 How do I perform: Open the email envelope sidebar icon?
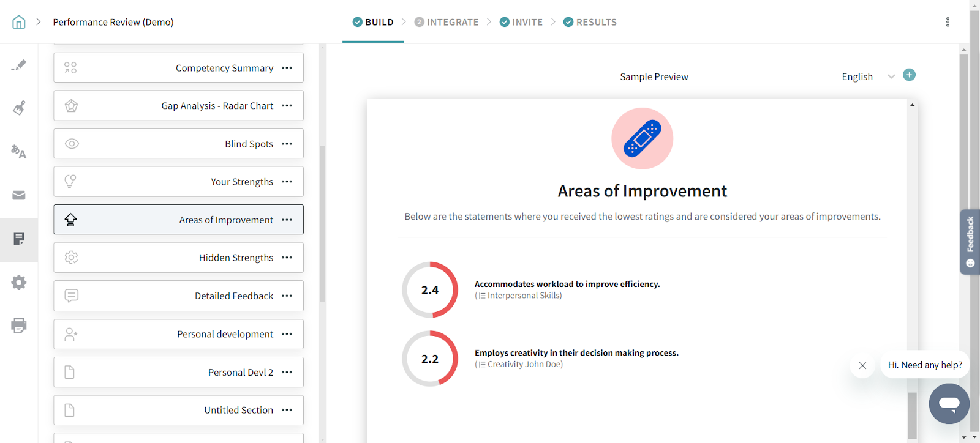[x=19, y=195]
